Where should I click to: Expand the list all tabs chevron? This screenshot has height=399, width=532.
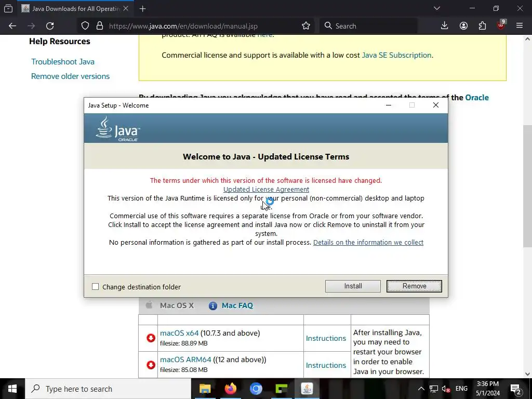[436, 8]
